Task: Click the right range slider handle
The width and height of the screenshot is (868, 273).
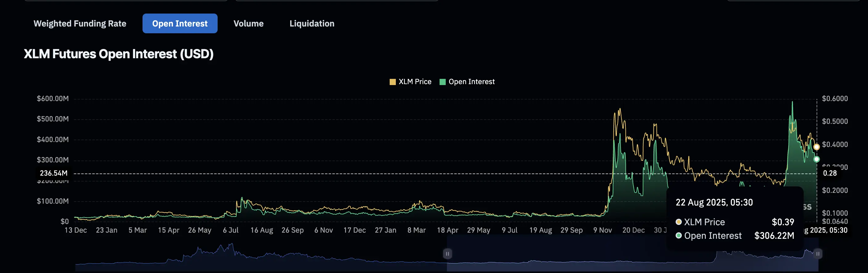Action: pos(818,254)
